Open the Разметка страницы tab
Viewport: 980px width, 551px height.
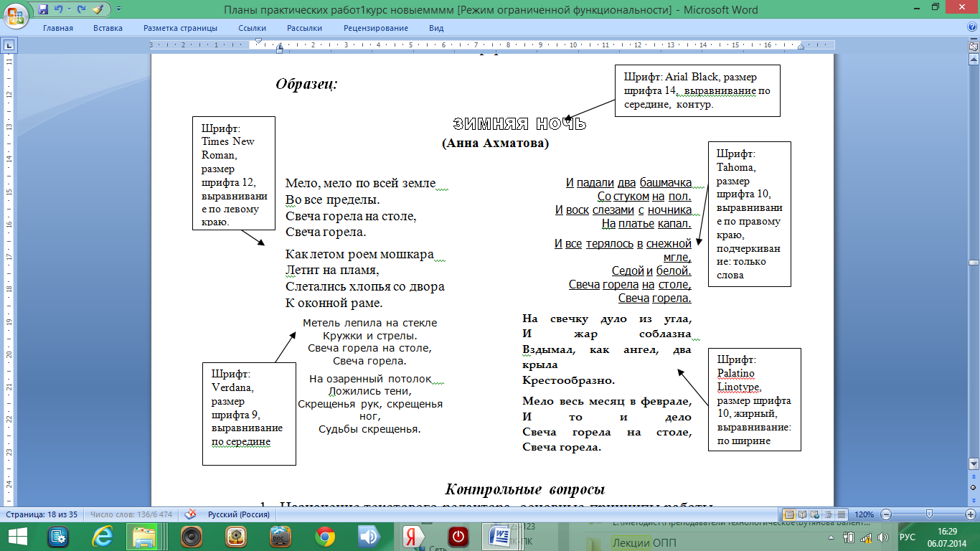180,28
